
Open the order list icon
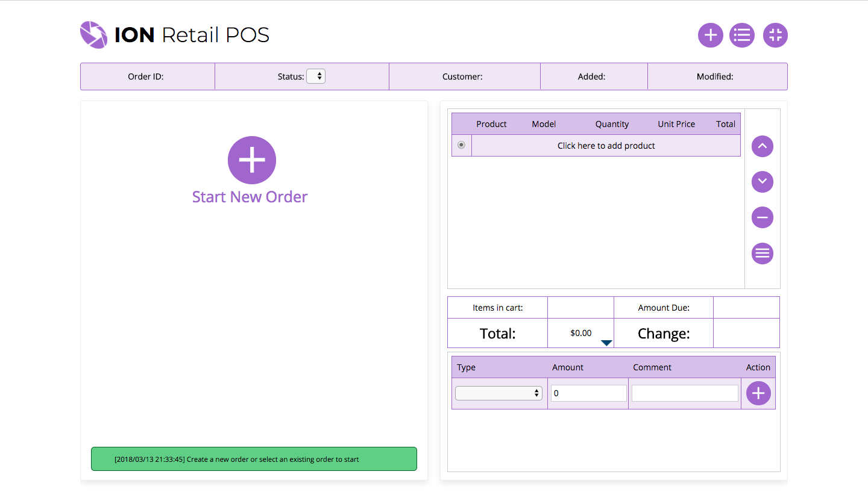tap(741, 35)
